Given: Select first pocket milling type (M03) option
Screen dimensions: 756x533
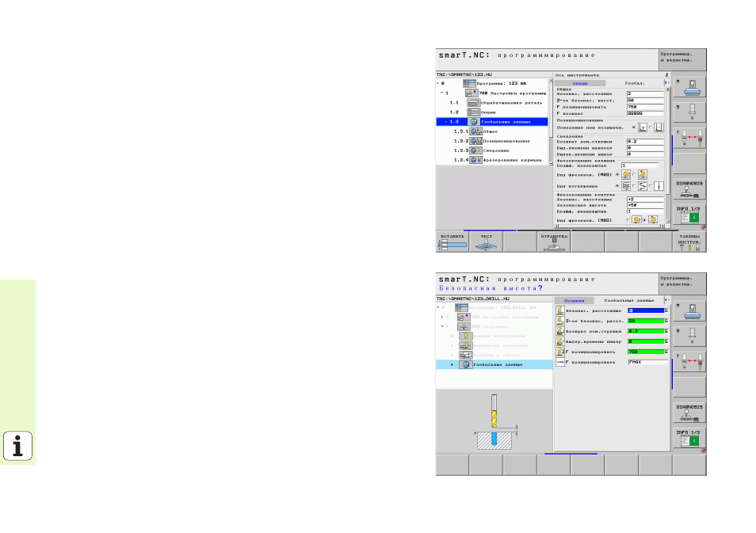Looking at the screenshot, I should [x=626, y=175].
